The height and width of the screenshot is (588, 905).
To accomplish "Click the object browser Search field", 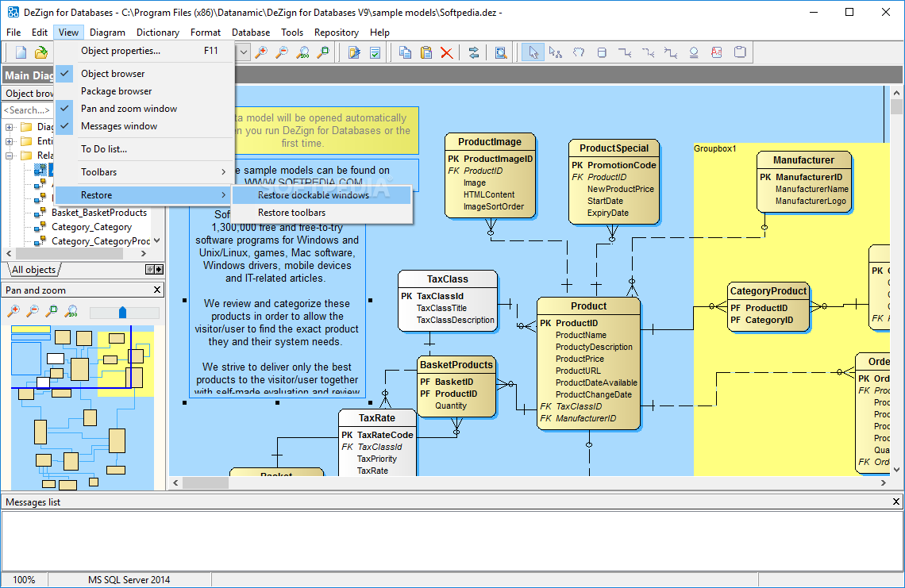I will tap(27, 110).
